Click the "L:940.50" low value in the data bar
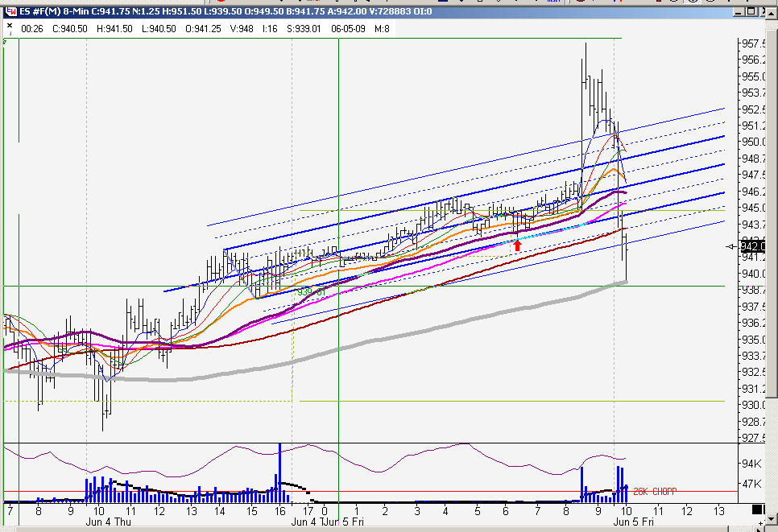 coord(159,29)
